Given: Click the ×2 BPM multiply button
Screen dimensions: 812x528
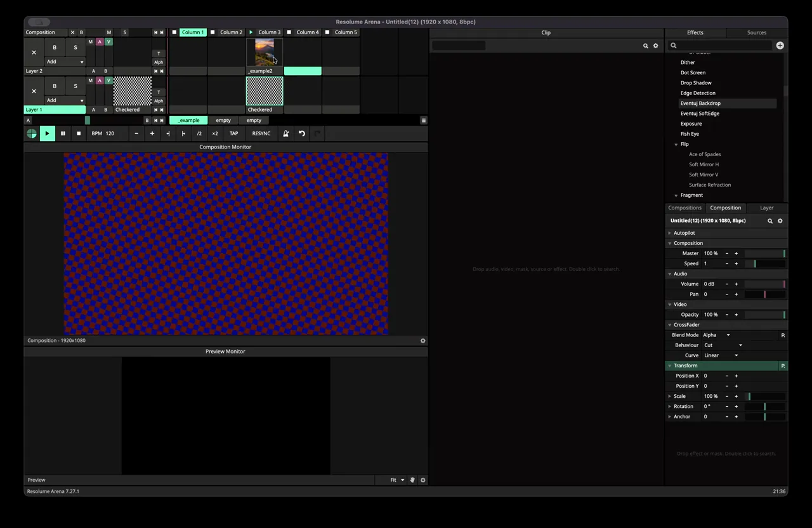Looking at the screenshot, I should (215, 133).
